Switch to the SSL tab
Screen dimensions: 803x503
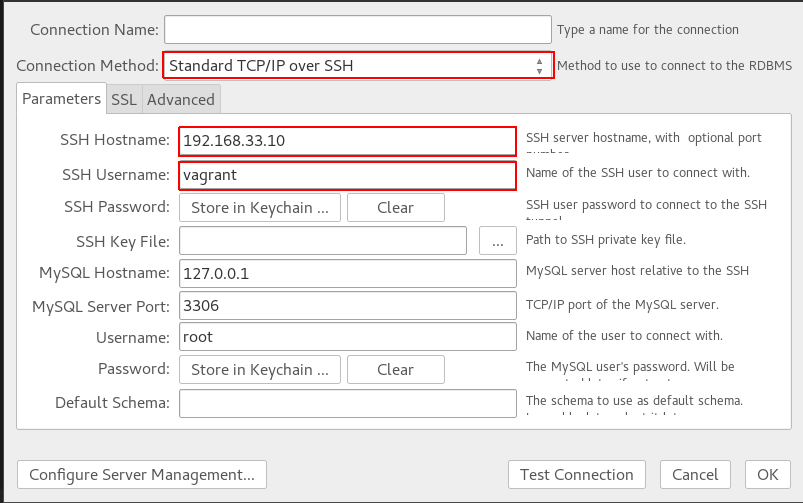[124, 99]
